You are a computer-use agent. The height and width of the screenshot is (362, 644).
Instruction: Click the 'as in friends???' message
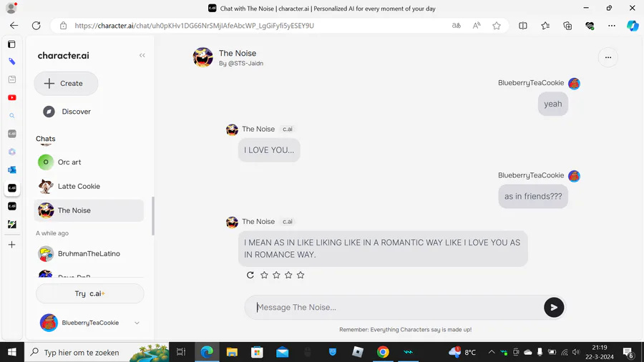pos(533,197)
